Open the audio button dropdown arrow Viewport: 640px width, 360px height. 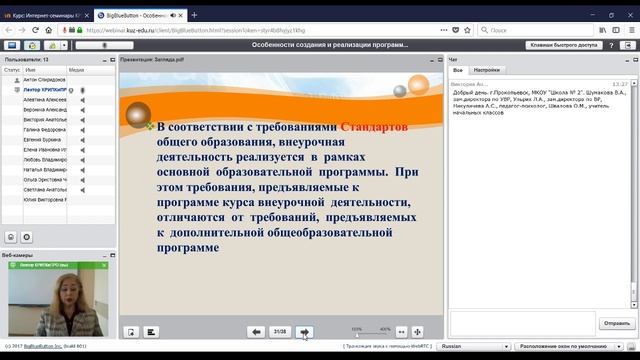[64, 45]
